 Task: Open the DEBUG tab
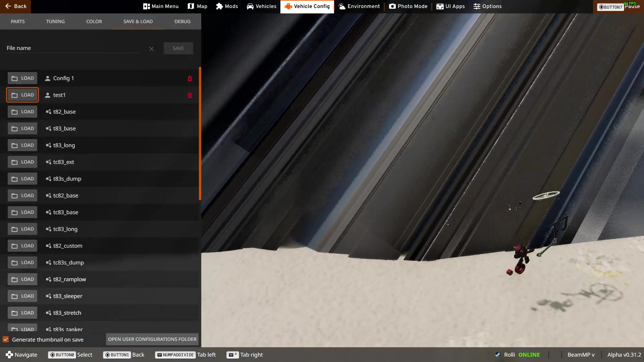(x=182, y=21)
